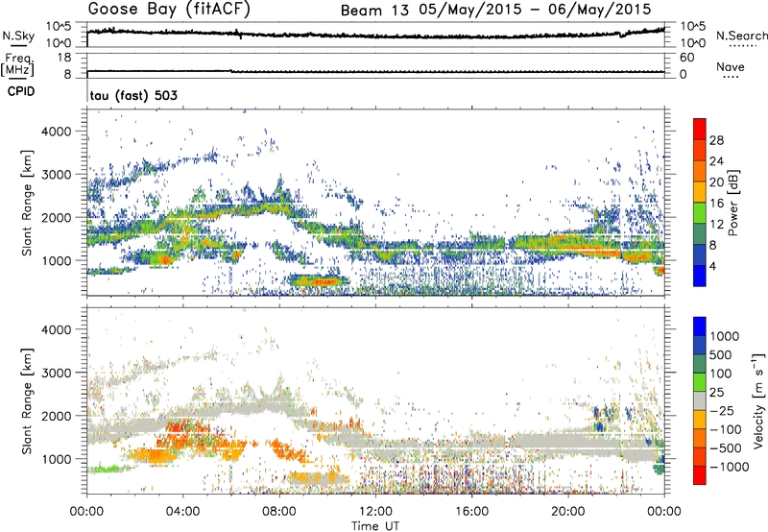768x532 pixels.
Task: Click the '20:00' time tick label
Action: [x=567, y=512]
